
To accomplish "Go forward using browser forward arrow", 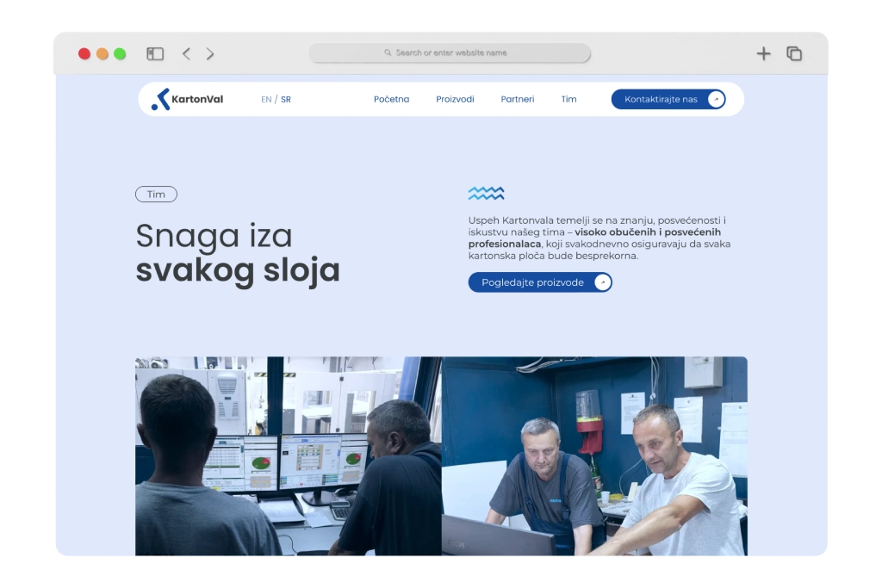I will click(x=210, y=53).
